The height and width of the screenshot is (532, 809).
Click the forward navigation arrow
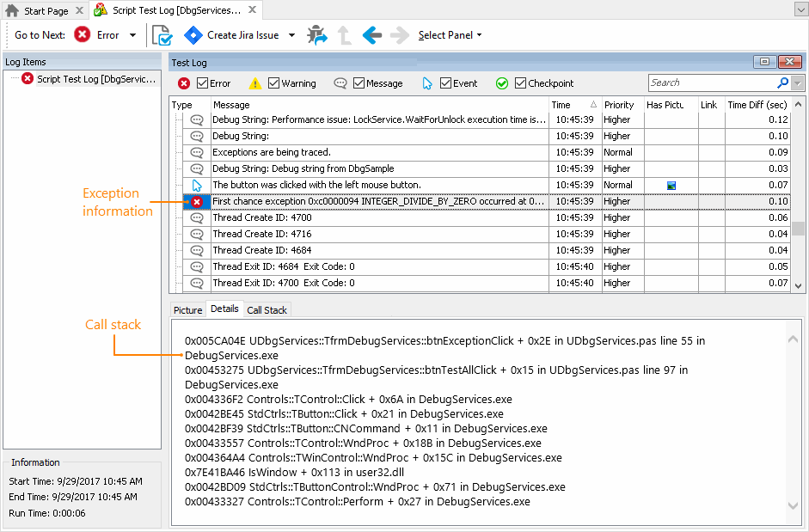coord(398,35)
